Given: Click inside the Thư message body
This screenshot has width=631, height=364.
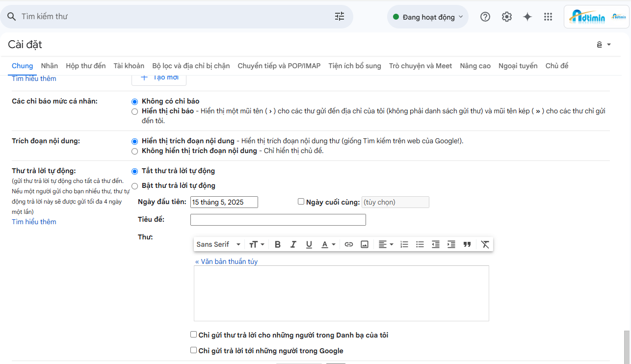Looking at the screenshot, I should point(342,293).
